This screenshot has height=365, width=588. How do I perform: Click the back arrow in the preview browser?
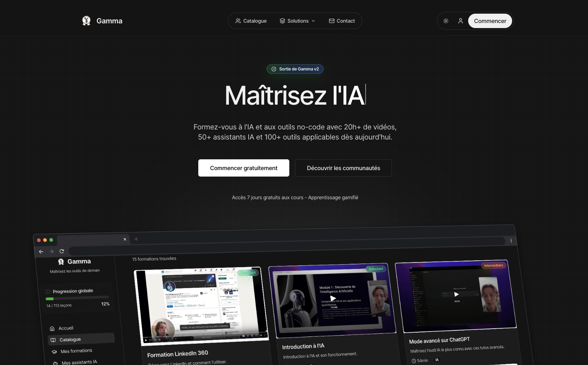[41, 252]
